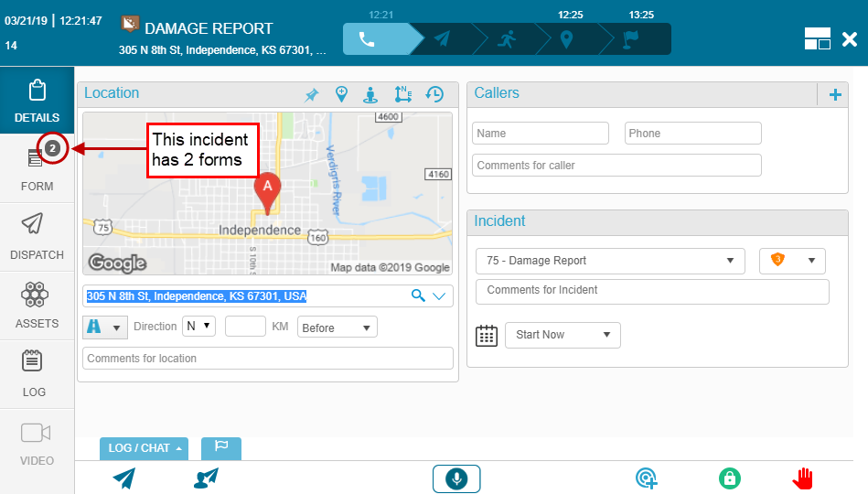Click the Google logo on the map
This screenshot has width=868, height=494.
point(118,263)
